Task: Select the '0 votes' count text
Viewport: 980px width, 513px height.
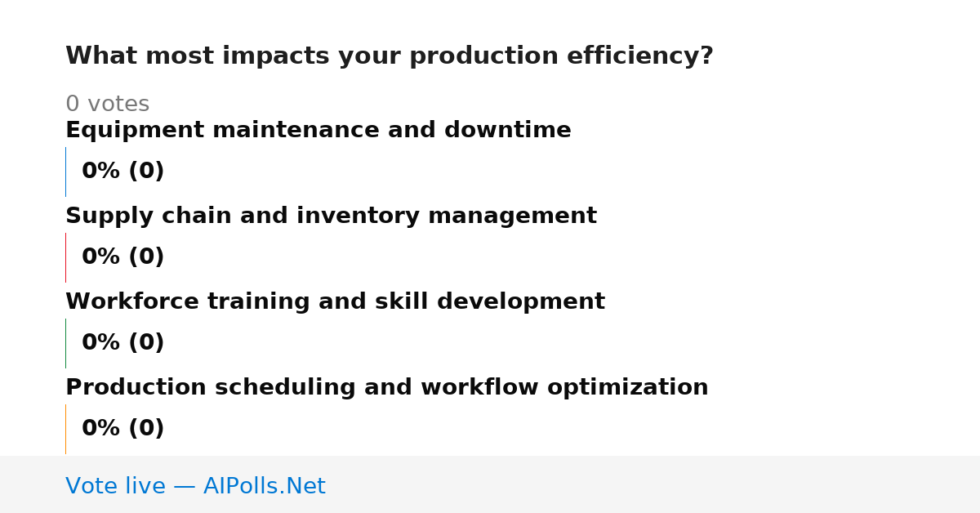Action: tap(107, 105)
